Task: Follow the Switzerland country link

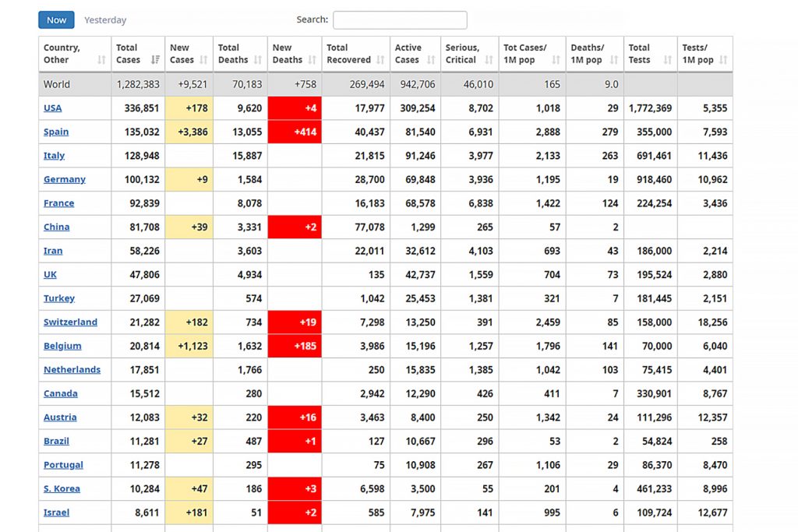Action: click(x=70, y=322)
